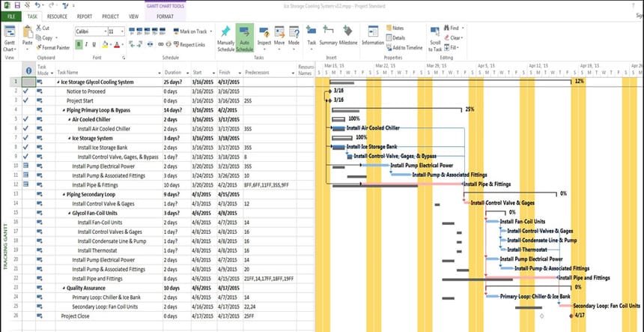Select task name Install Thermostat

point(97,250)
